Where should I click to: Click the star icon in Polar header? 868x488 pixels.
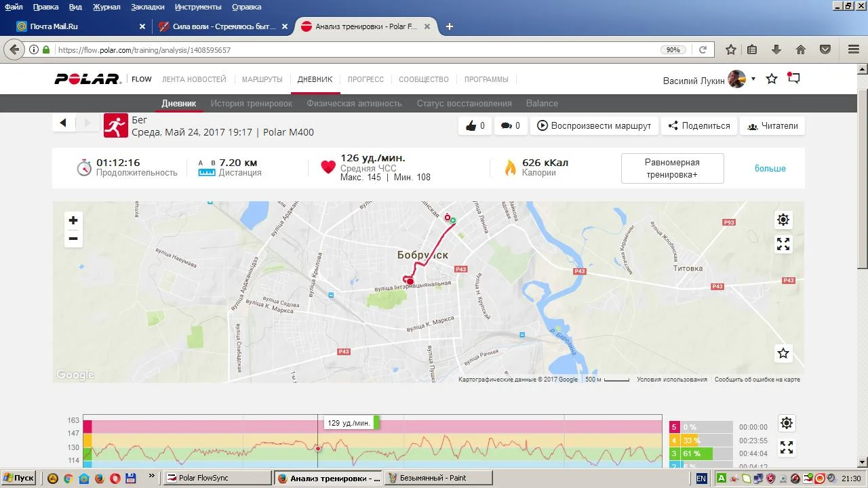click(x=772, y=79)
